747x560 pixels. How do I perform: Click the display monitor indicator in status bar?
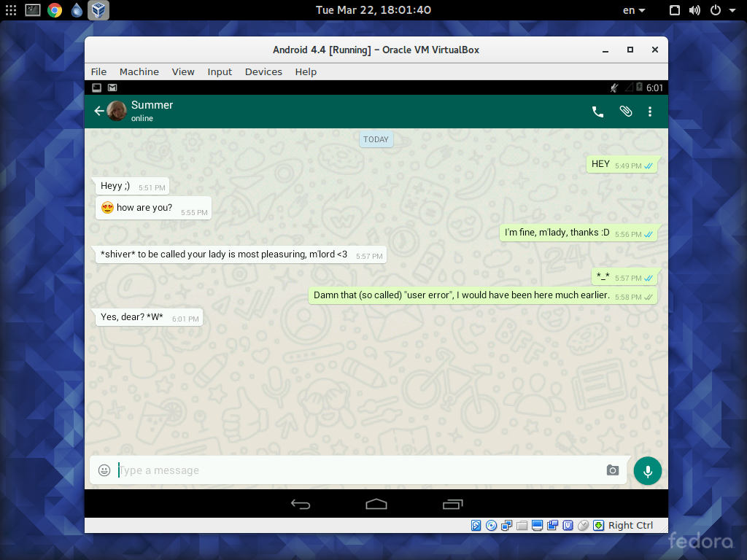pos(537,525)
